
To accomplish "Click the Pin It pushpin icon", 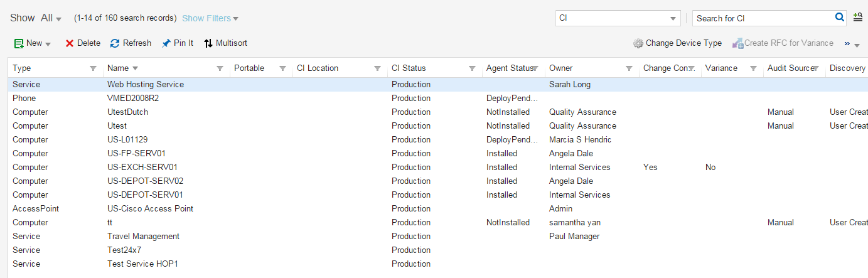I will [166, 43].
